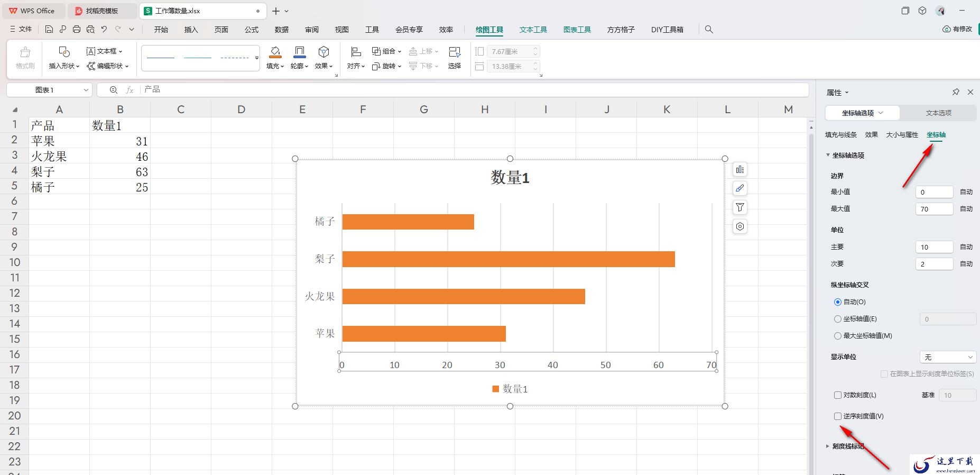
Task: Switch to Size and Properties subtab
Action: 902,135
